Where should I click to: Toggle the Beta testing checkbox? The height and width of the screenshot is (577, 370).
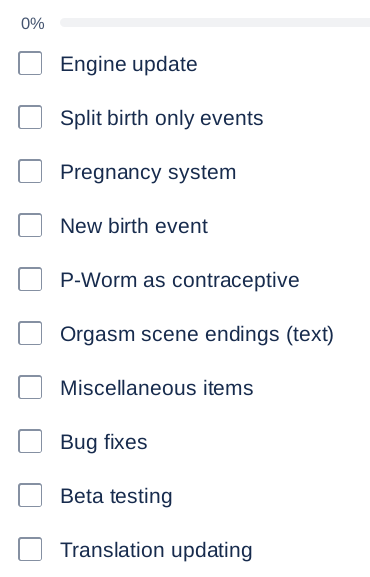point(30,495)
